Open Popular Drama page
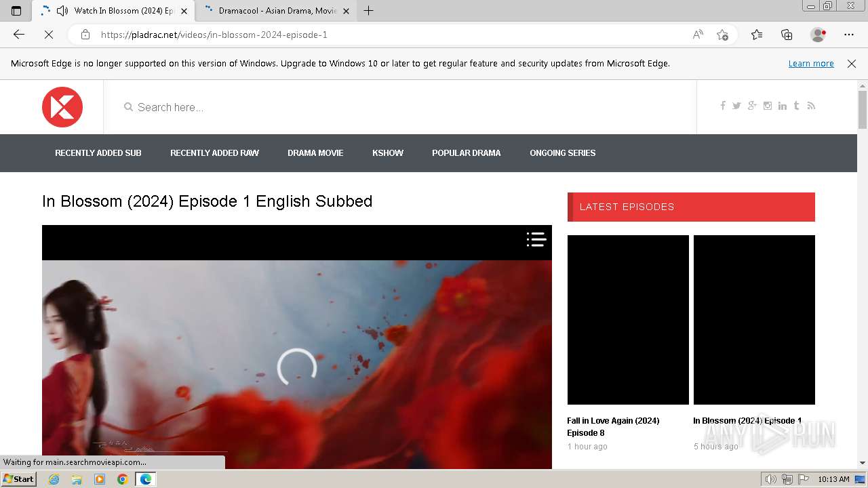This screenshot has height=488, width=868. tap(467, 153)
